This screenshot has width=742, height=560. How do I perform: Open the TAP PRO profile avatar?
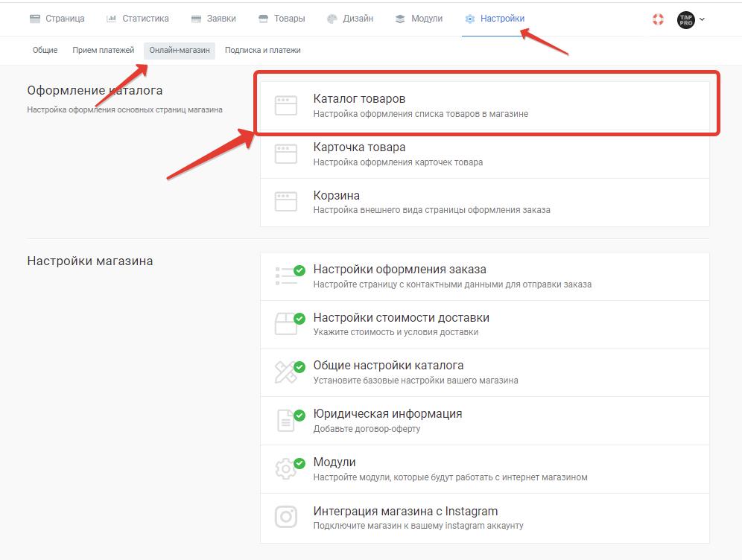685,20
